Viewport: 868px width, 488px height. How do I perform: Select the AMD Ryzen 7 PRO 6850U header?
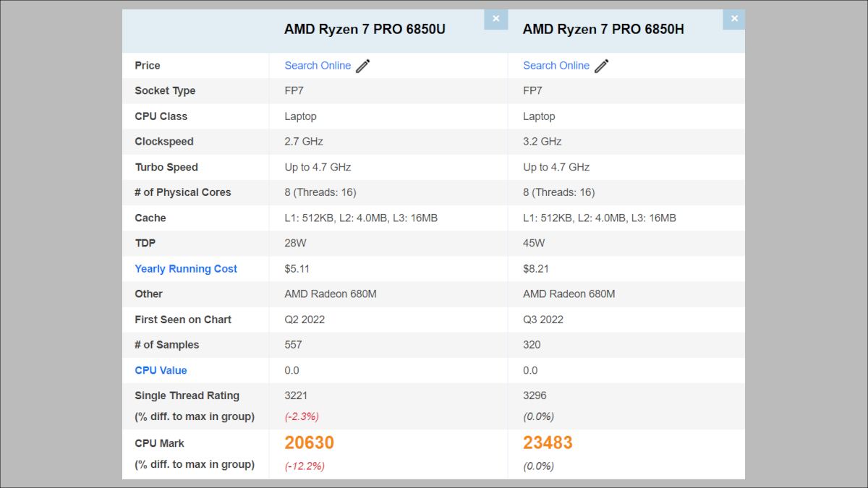click(x=365, y=29)
